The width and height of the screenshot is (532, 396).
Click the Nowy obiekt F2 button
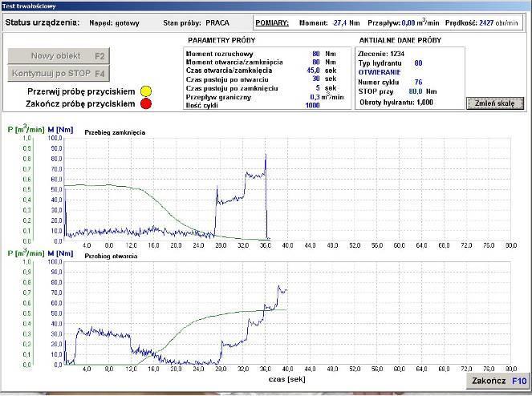59,56
